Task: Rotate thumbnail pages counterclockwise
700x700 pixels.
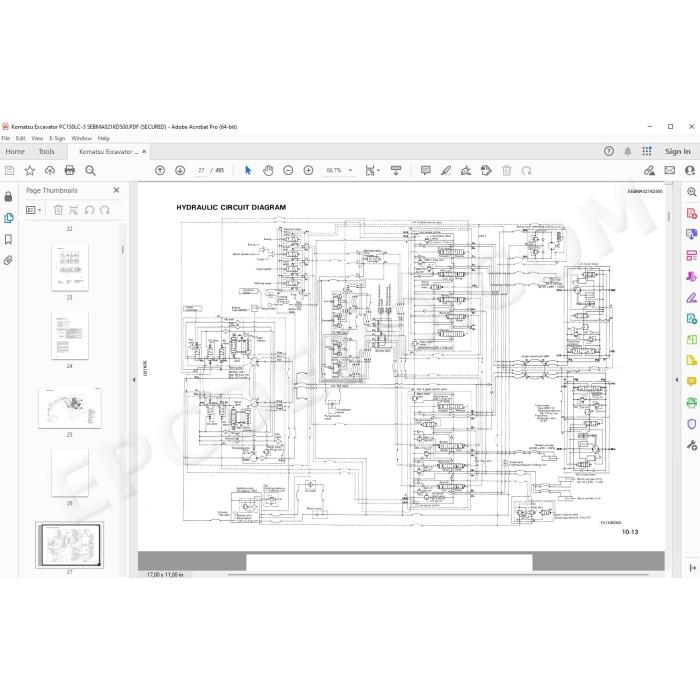Action: (x=89, y=210)
